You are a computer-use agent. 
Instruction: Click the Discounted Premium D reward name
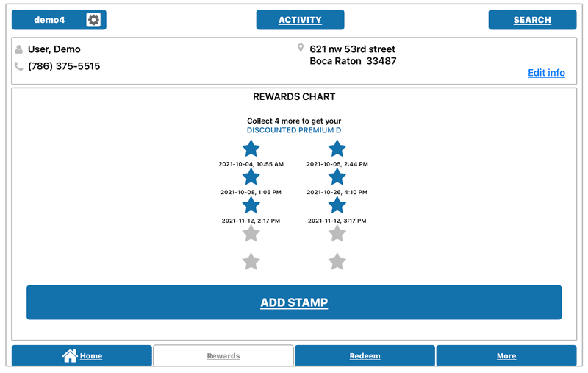(x=294, y=130)
